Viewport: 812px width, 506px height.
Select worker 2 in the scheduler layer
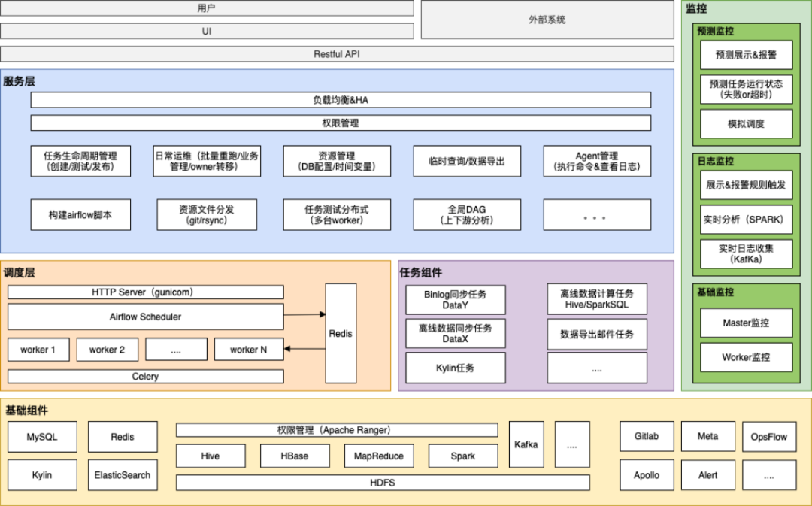point(107,349)
